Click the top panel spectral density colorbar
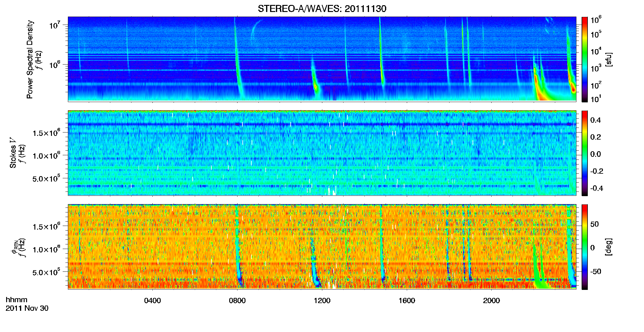The height and width of the screenshot is (332, 644). (x=585, y=59)
